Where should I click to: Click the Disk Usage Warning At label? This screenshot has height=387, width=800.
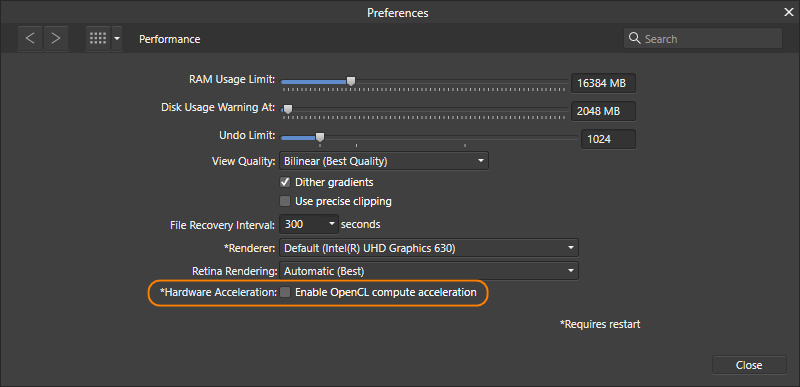pos(218,108)
